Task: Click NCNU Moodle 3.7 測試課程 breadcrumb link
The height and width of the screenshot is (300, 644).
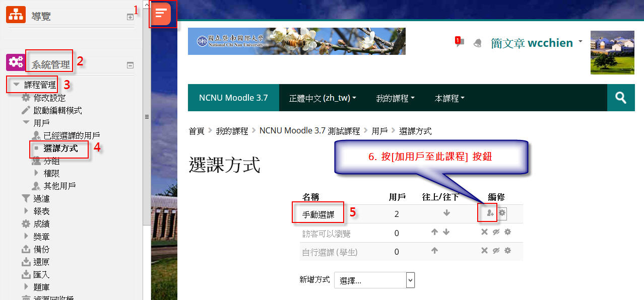Action: point(309,131)
